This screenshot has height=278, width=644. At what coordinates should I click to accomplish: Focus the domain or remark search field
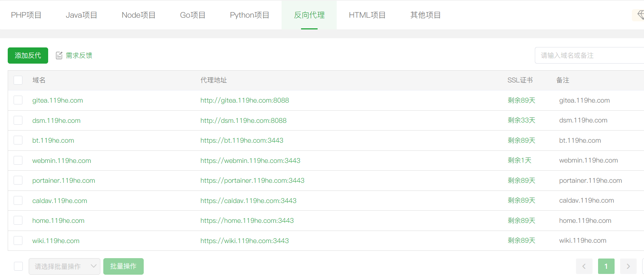pos(588,56)
